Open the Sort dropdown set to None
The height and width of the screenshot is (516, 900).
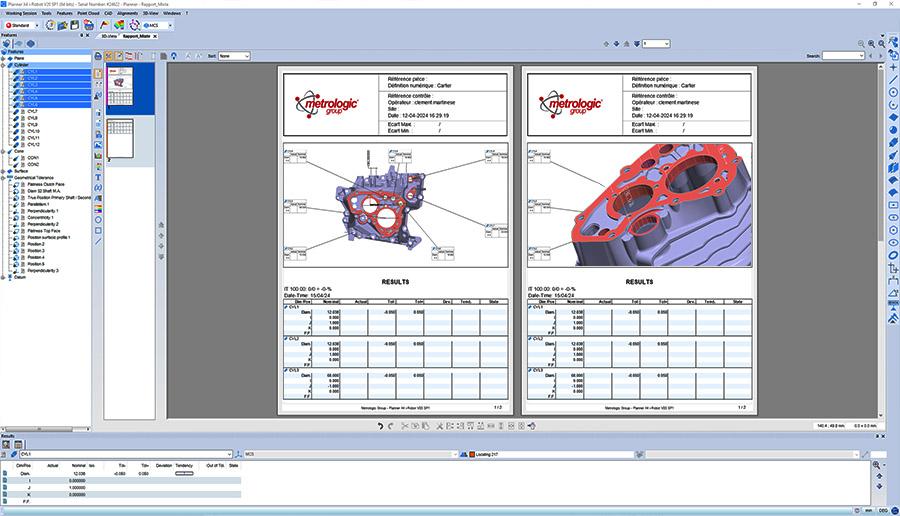pyautogui.click(x=234, y=56)
